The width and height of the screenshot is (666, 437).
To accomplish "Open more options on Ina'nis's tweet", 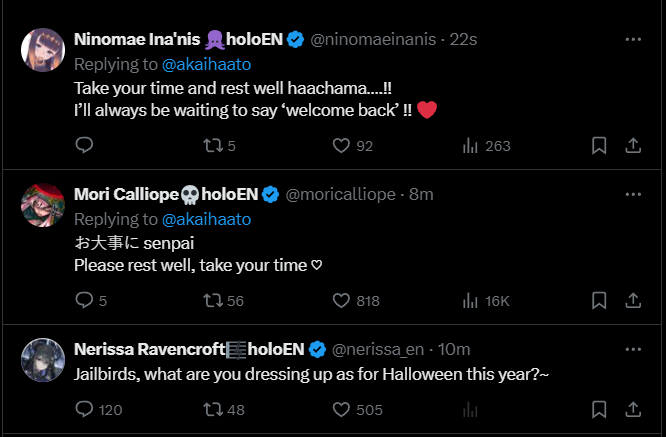I will tap(633, 40).
